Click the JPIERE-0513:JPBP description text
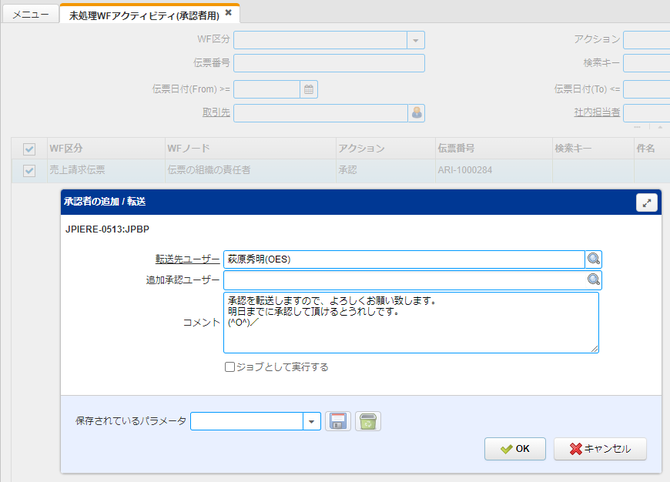 point(107,229)
